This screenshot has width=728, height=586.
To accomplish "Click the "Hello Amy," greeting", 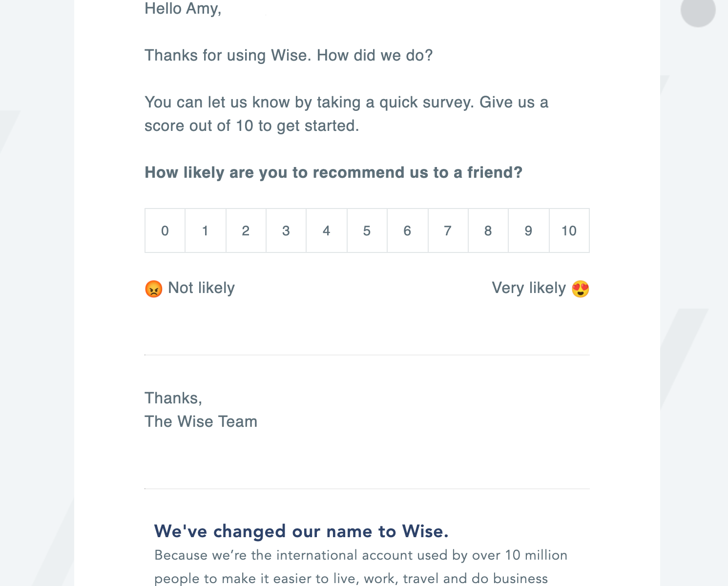I will [183, 9].
